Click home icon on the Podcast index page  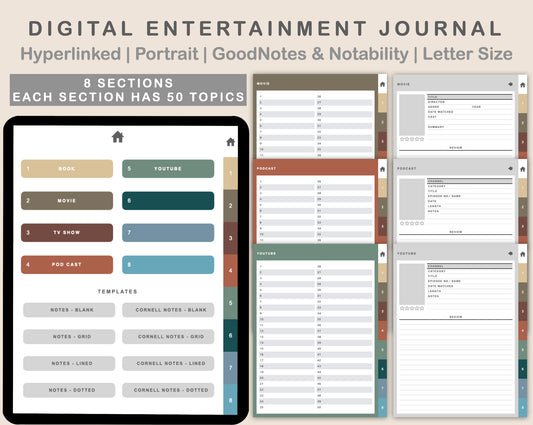point(382,169)
